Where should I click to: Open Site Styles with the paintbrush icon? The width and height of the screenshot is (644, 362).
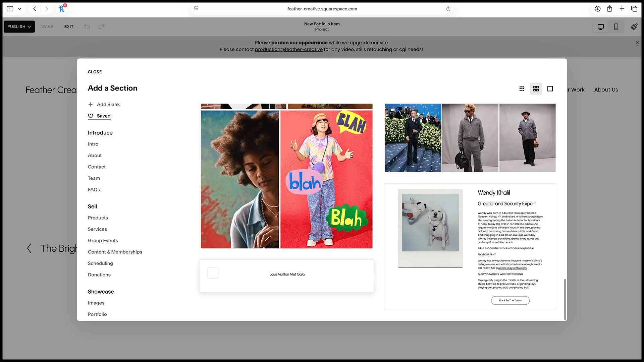click(x=634, y=26)
